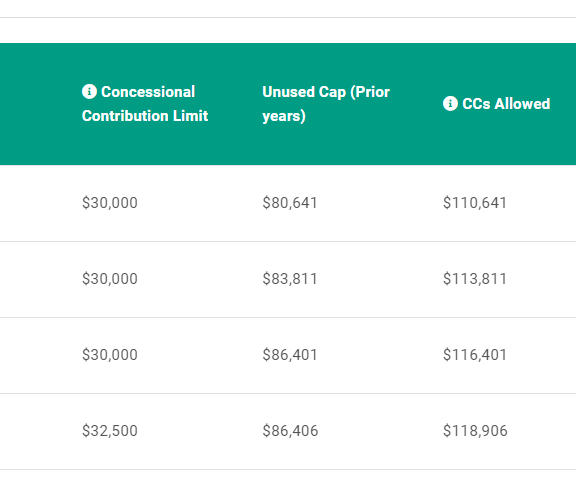
Task: Click the $116,401 CCs allowed cell
Action: click(475, 355)
